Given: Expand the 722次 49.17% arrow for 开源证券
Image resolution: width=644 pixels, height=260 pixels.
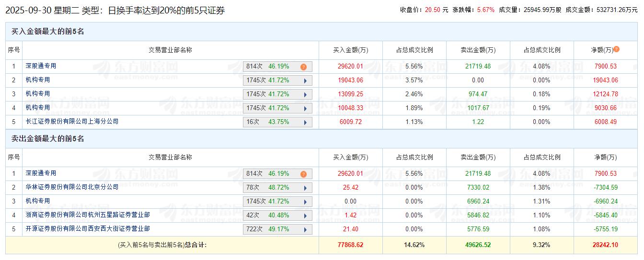Looking at the screenshot, I should (305, 230).
